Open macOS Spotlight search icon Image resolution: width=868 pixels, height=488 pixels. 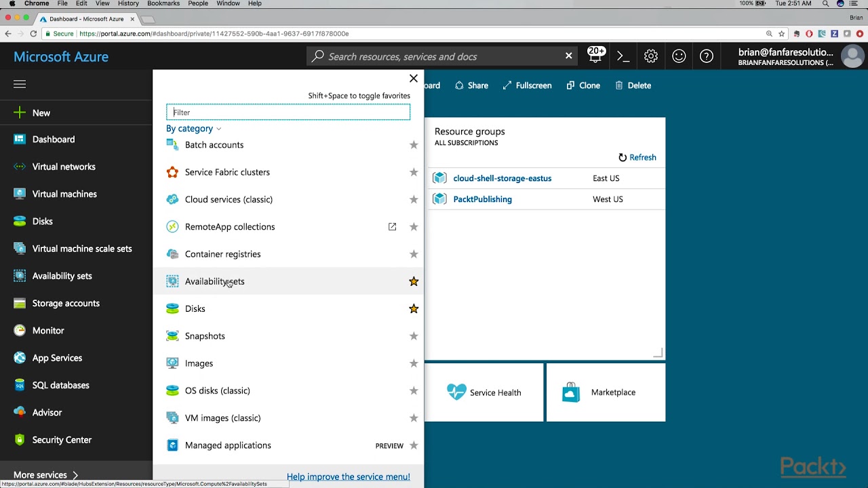pyautogui.click(x=825, y=3)
